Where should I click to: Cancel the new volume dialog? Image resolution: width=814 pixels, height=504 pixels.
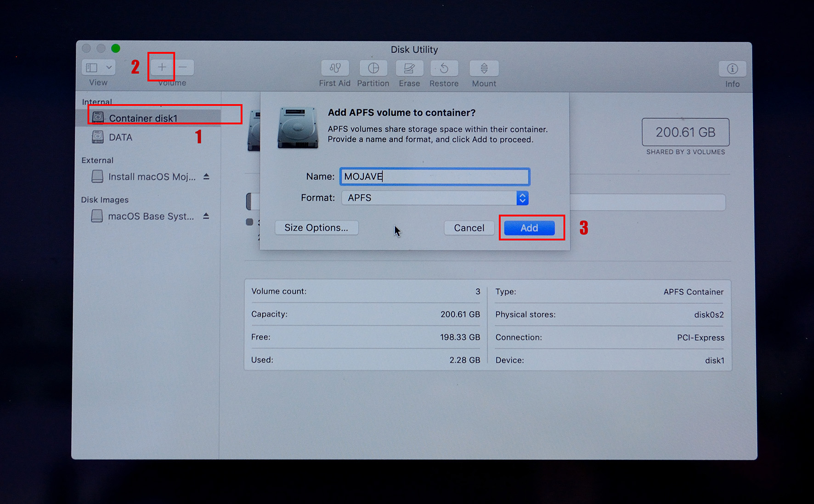469,227
